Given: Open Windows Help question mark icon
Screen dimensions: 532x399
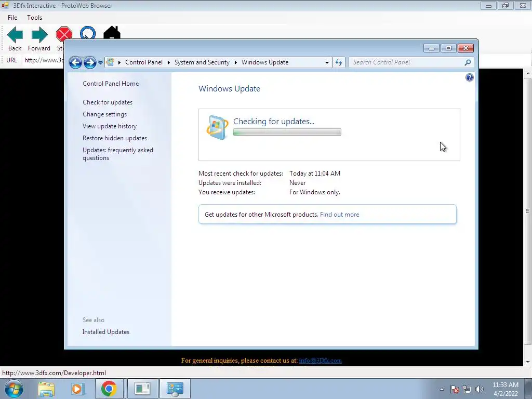Looking at the screenshot, I should click(469, 78).
